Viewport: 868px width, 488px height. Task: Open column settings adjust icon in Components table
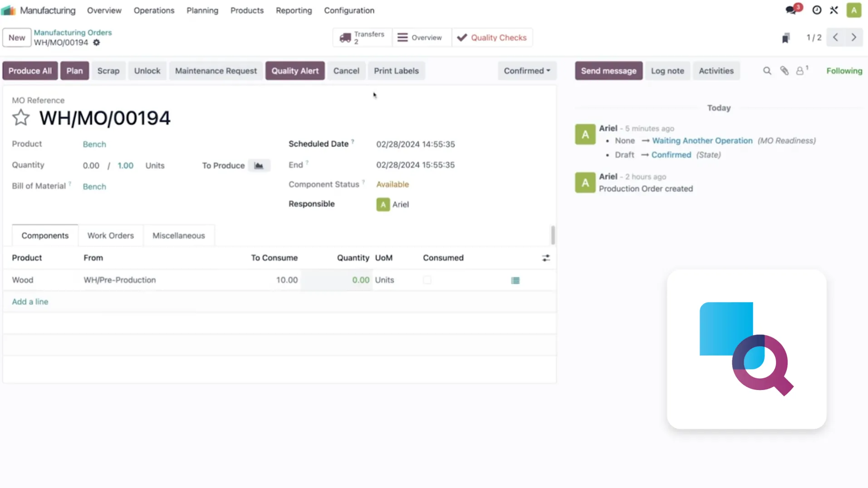click(x=546, y=258)
